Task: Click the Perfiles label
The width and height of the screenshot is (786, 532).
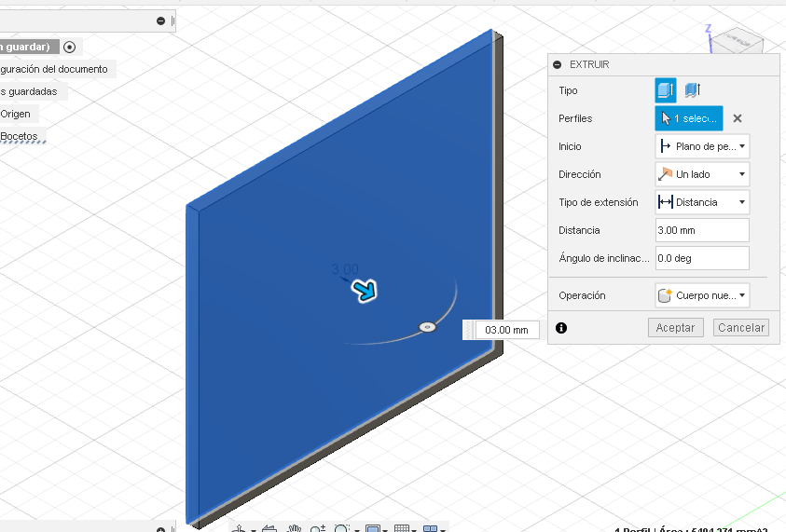Action: point(575,118)
